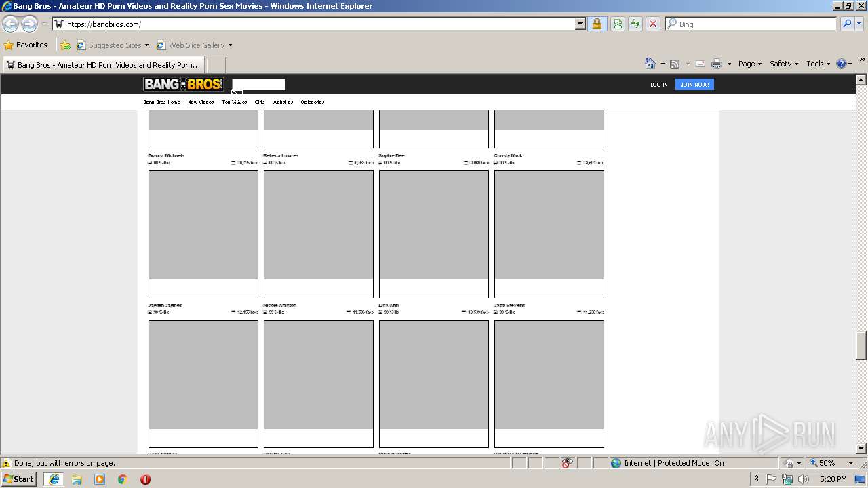Click the page scrollbar up arrow
The image size is (868, 488).
click(x=861, y=79)
